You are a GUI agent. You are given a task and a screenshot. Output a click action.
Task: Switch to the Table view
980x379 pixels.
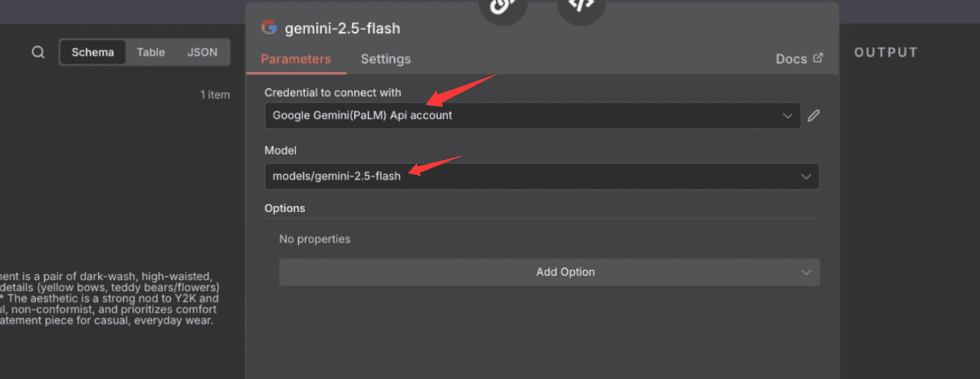(x=150, y=53)
